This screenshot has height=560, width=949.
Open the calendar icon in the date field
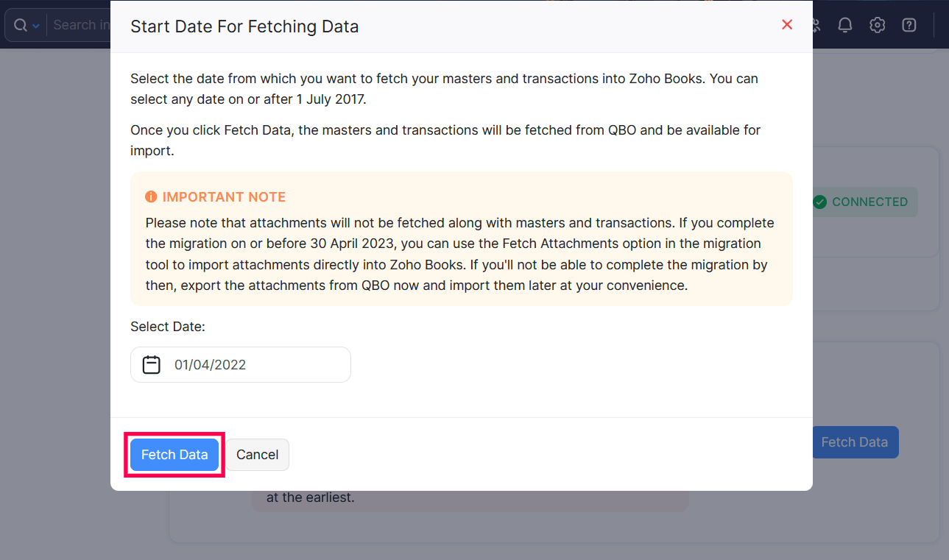click(x=151, y=364)
